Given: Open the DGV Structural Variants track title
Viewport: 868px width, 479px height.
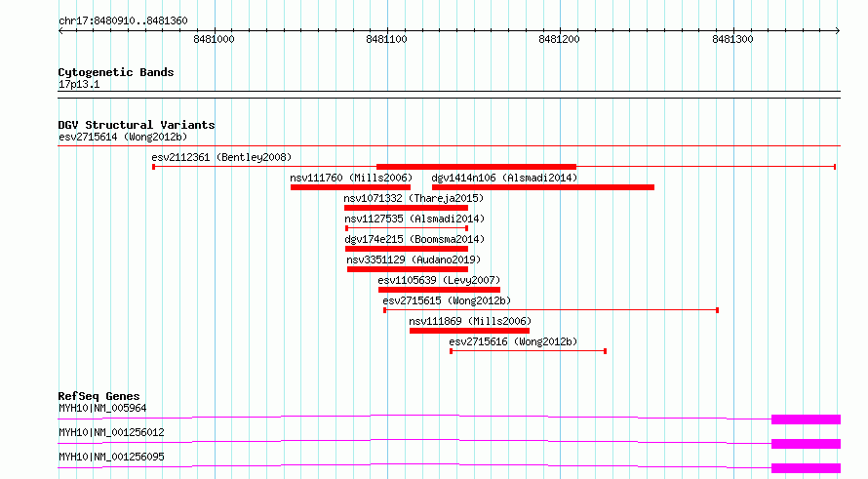Looking at the screenshot, I should (x=137, y=125).
